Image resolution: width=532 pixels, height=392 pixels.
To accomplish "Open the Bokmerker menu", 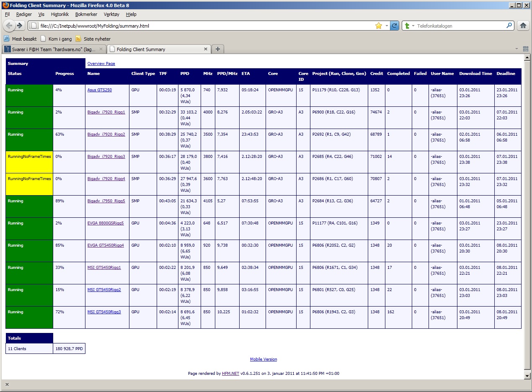I will tap(86, 14).
